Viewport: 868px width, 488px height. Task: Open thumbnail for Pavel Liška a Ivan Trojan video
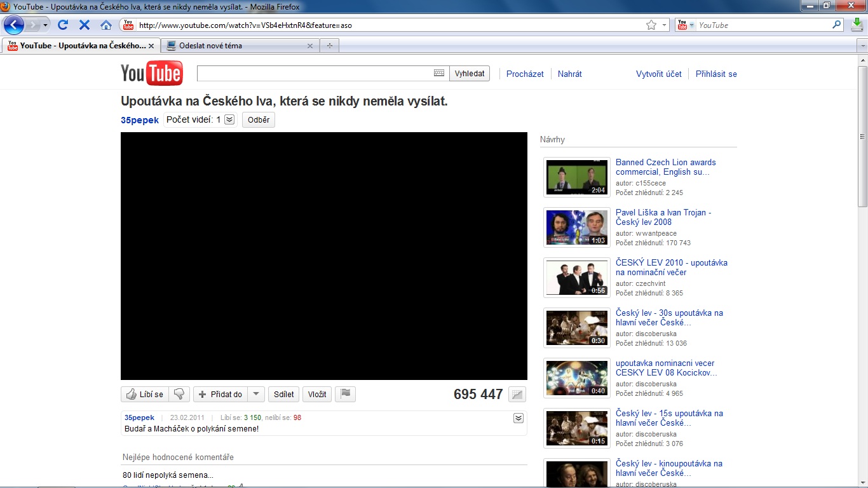tap(577, 227)
